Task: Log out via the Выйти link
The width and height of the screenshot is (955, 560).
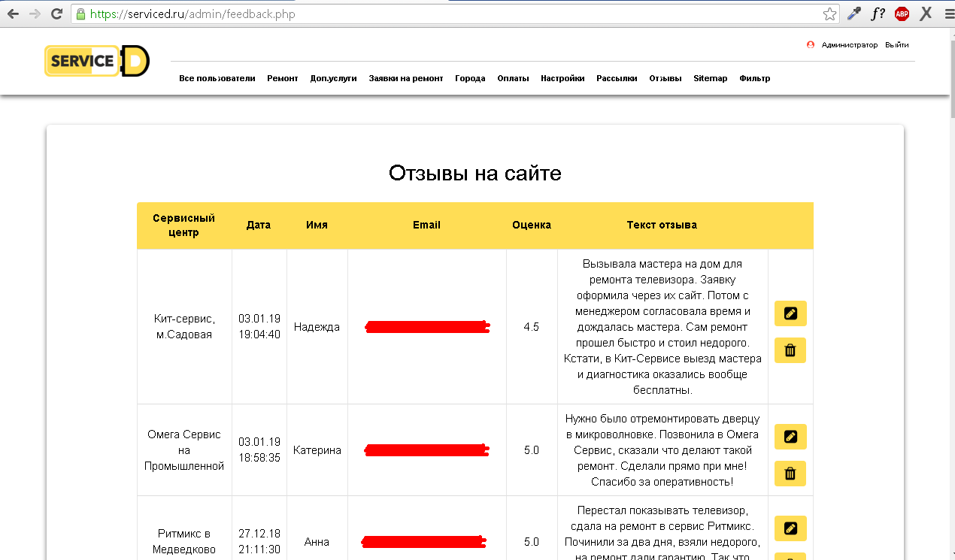Action: click(x=897, y=45)
